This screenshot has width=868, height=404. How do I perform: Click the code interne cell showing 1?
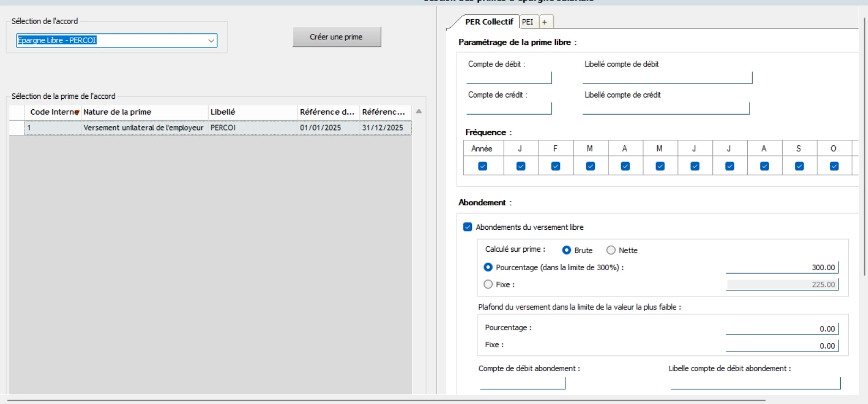coord(54,128)
